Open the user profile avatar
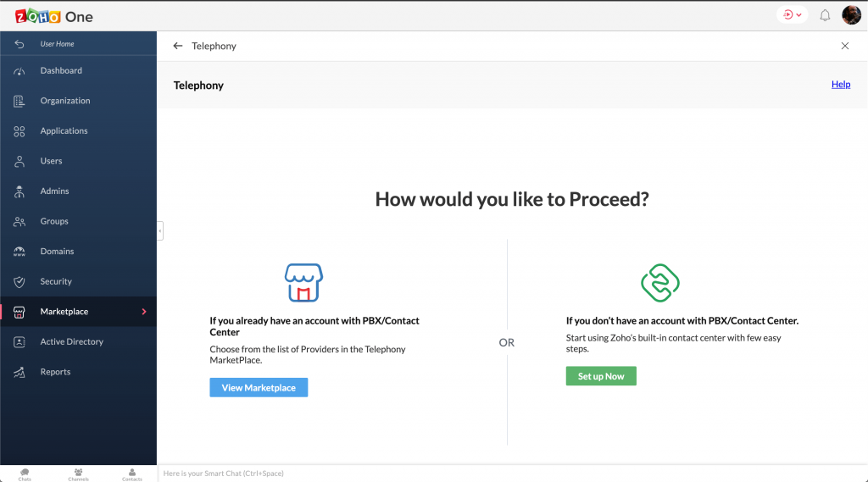This screenshot has width=868, height=482. pos(851,15)
